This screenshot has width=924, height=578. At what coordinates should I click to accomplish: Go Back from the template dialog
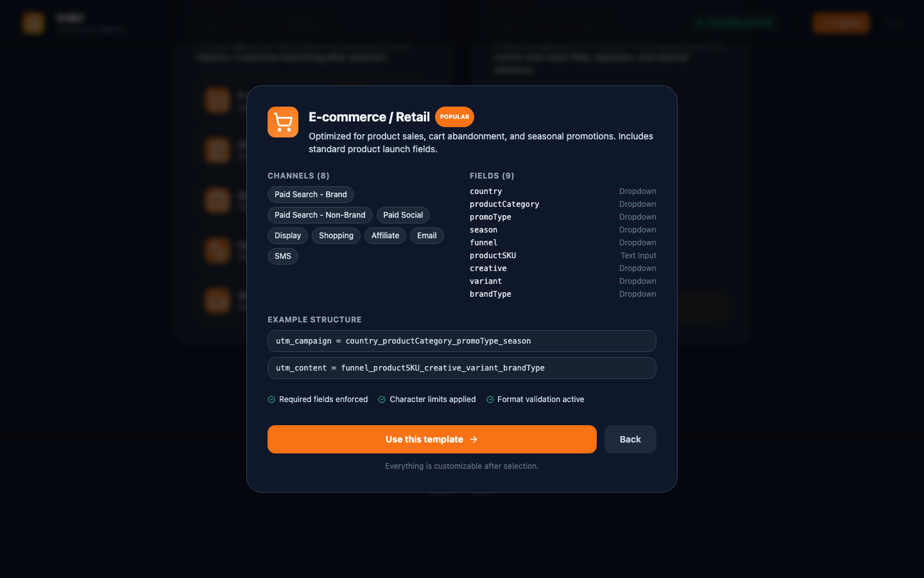(630, 439)
